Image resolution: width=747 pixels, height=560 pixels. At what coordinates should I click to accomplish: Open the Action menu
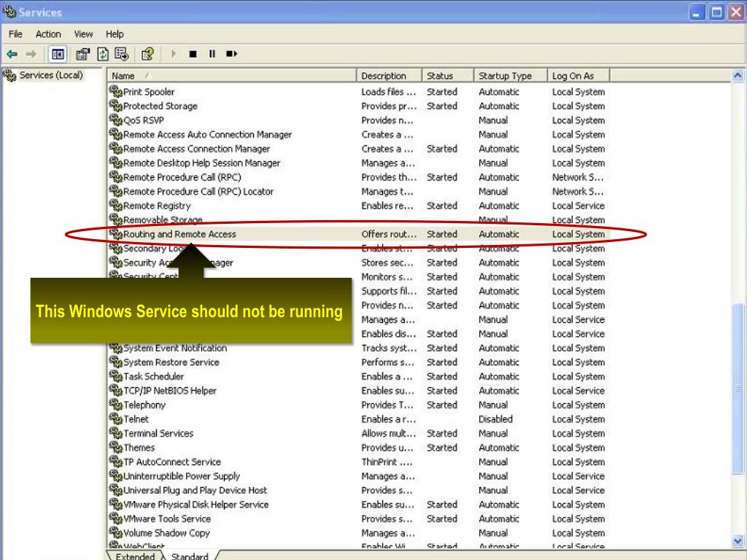click(48, 34)
